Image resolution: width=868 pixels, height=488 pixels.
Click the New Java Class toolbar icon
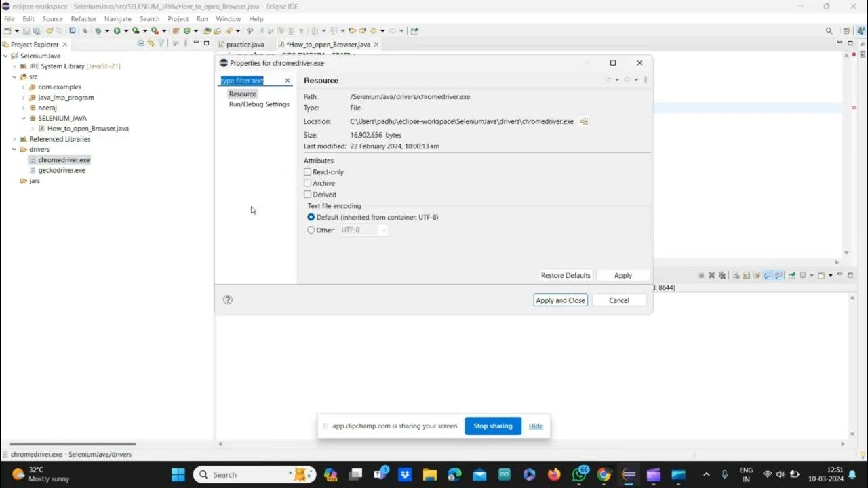tap(187, 30)
